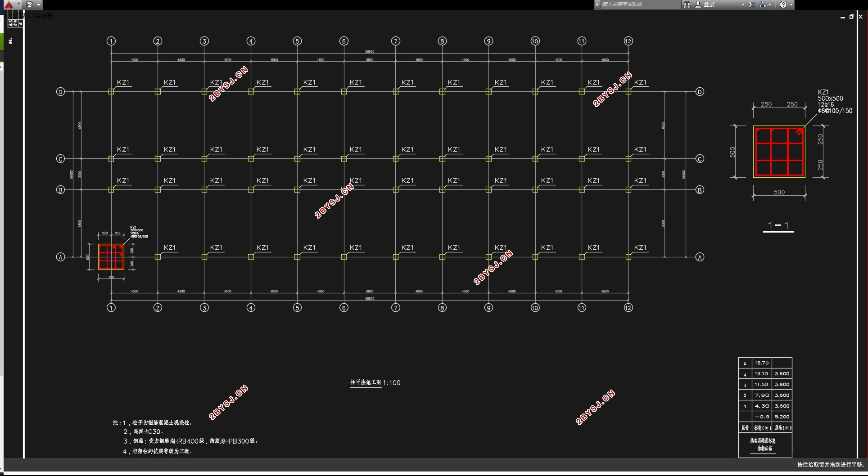Image resolution: width=868 pixels, height=476 pixels.
Task: Click elevation value 15.10 in the floor table
Action: coord(761,373)
